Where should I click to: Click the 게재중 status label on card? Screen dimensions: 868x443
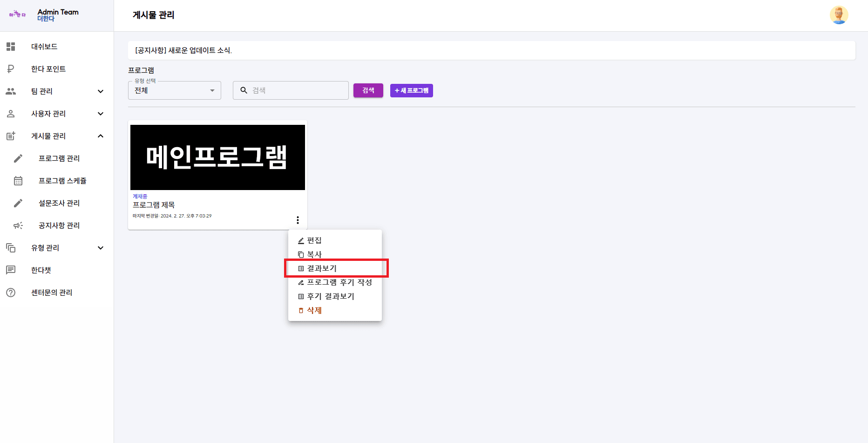(140, 197)
